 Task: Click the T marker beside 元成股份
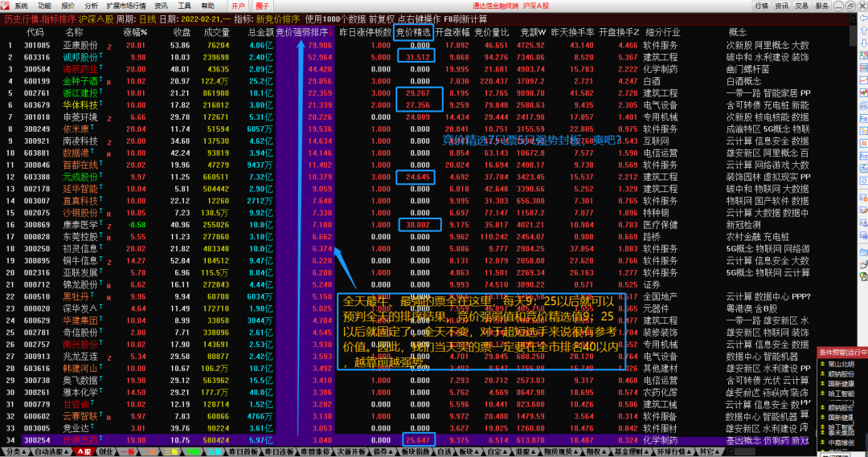(101, 175)
